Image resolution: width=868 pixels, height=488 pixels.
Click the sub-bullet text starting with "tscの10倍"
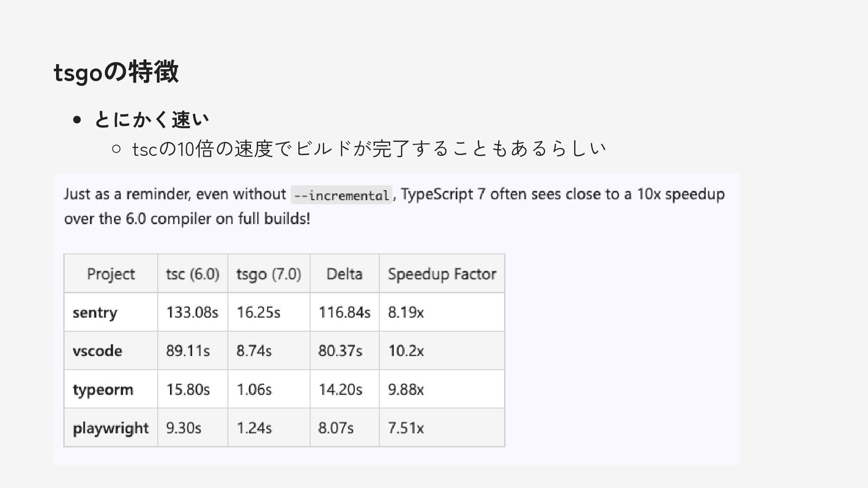pyautogui.click(x=368, y=149)
